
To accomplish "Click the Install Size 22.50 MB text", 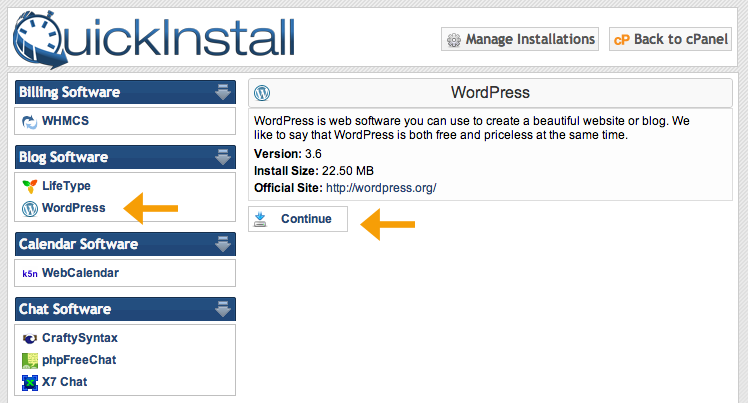I will pos(314,171).
